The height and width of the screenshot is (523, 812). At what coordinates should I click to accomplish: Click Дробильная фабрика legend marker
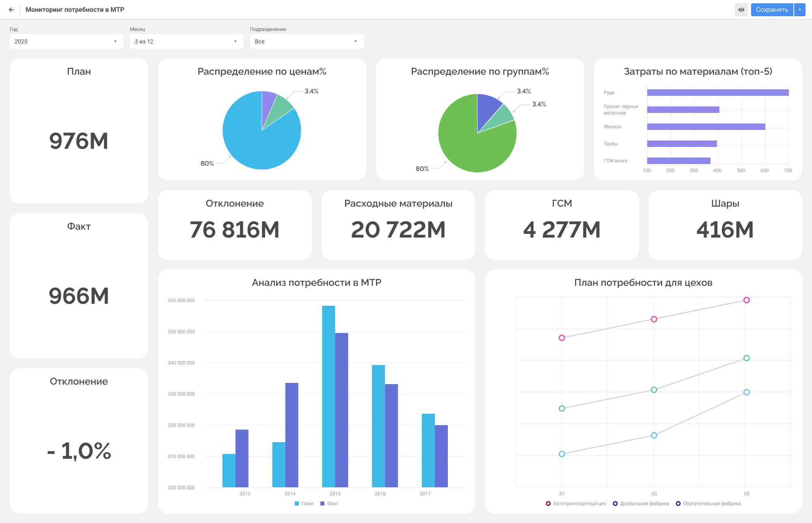click(615, 504)
